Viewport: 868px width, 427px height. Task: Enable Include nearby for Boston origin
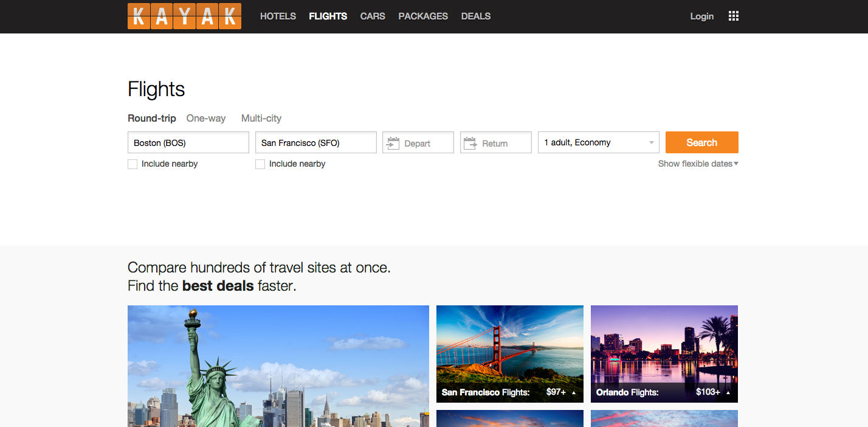[133, 164]
